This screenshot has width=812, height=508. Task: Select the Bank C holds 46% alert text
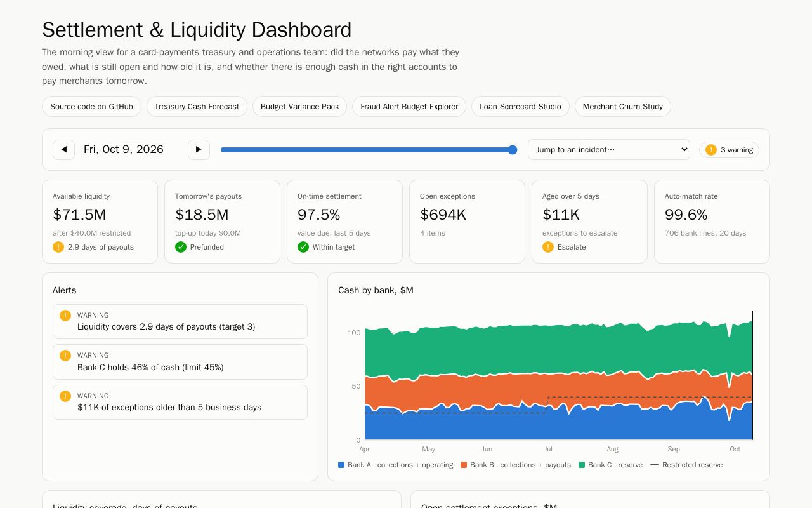150,368
